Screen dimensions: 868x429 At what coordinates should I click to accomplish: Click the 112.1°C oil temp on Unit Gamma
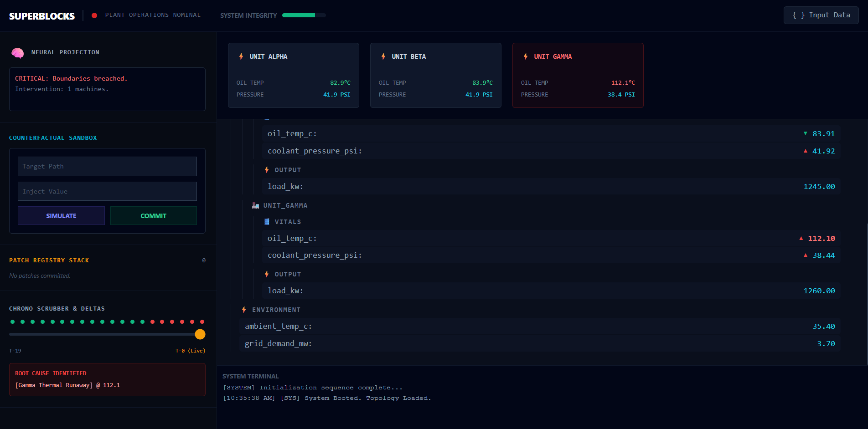(623, 83)
